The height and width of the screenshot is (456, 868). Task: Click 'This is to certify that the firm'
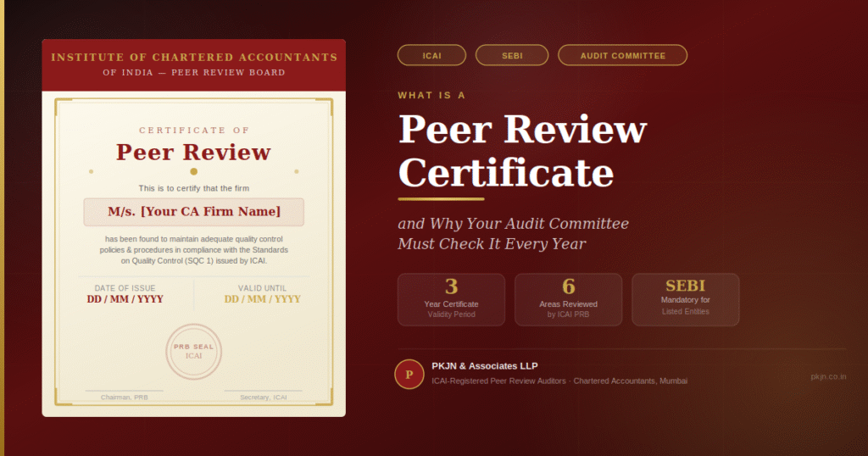click(x=194, y=188)
